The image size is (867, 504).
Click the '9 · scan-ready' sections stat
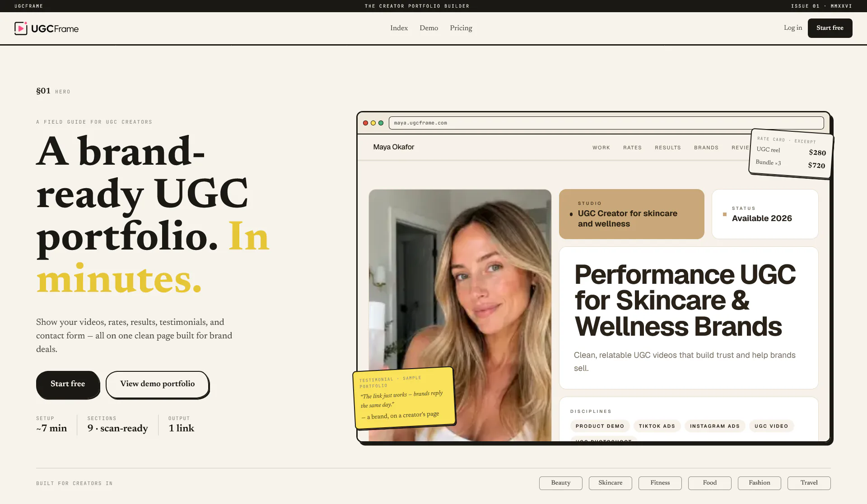coord(117,428)
